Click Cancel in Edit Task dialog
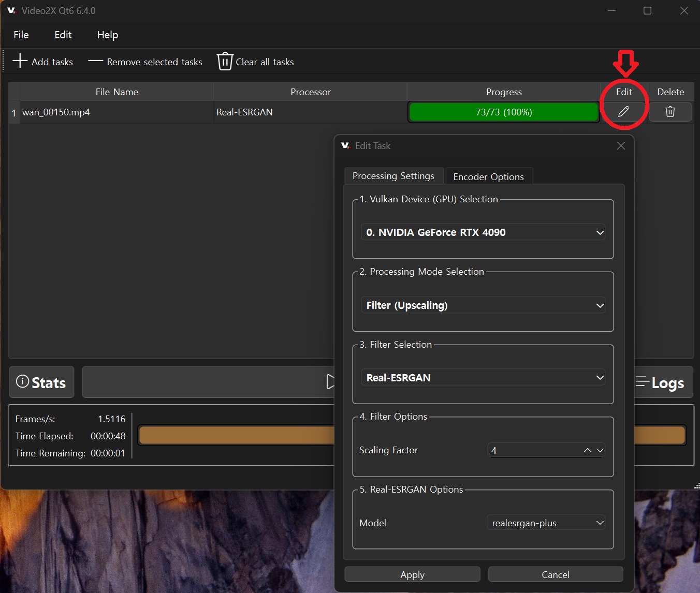Viewport: 700px width, 593px height. 556,574
